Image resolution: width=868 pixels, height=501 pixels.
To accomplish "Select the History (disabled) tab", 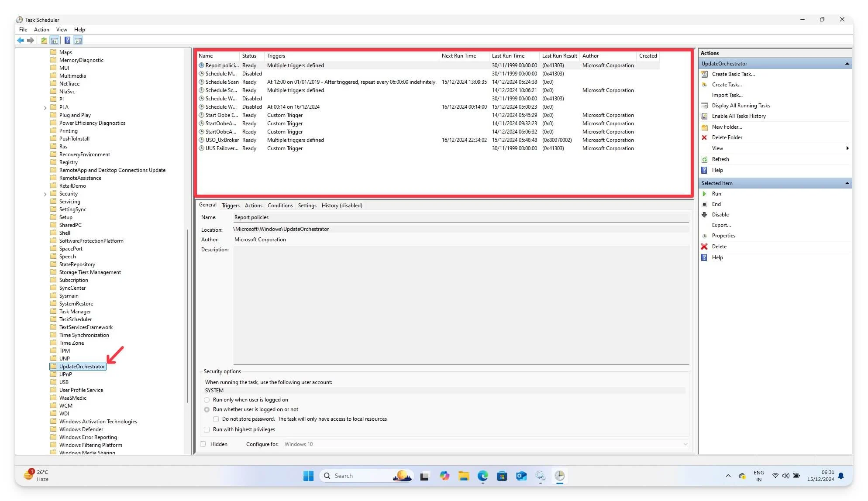I will 342,205.
